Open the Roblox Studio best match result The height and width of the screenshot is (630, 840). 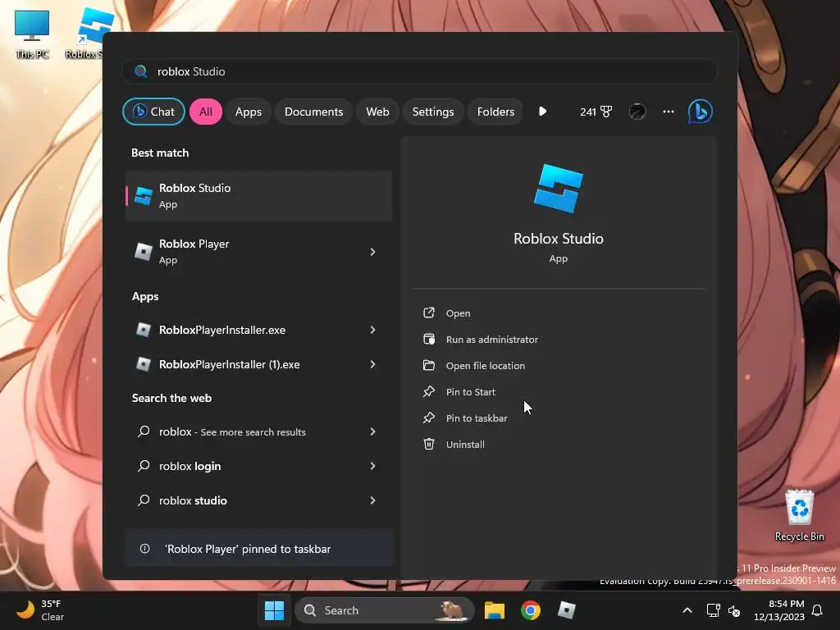(258, 195)
